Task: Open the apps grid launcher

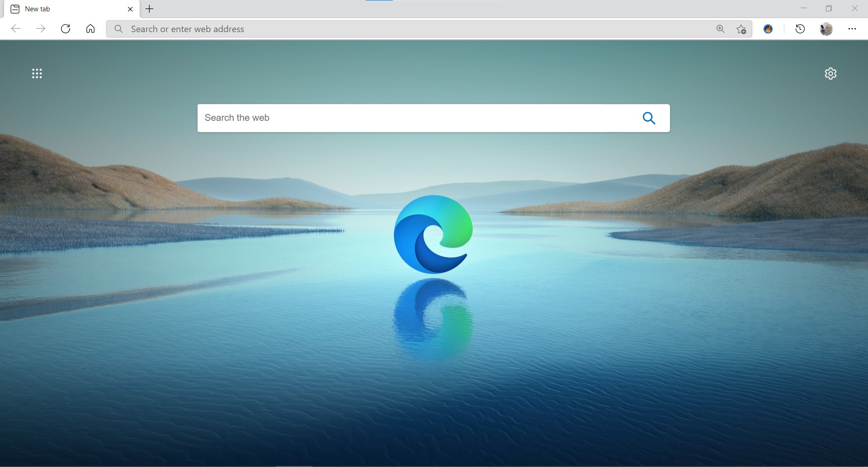Action: click(x=37, y=73)
